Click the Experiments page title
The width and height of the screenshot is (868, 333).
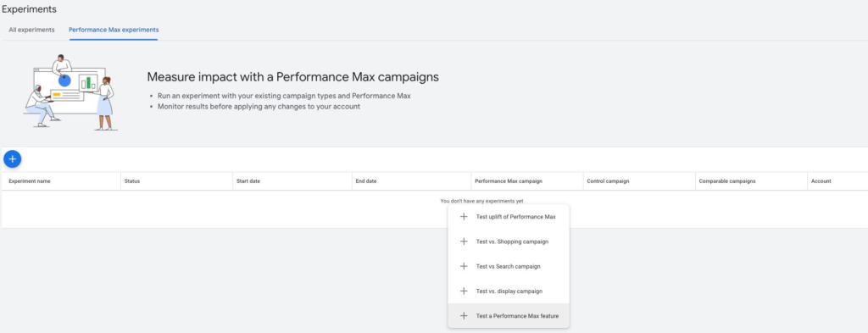tap(29, 9)
